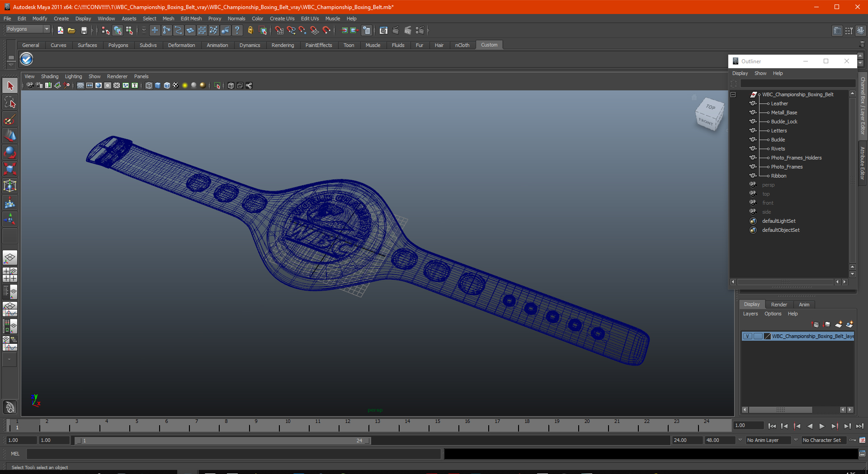This screenshot has width=868, height=474.
Task: Open the Create UVs menu
Action: 282,19
